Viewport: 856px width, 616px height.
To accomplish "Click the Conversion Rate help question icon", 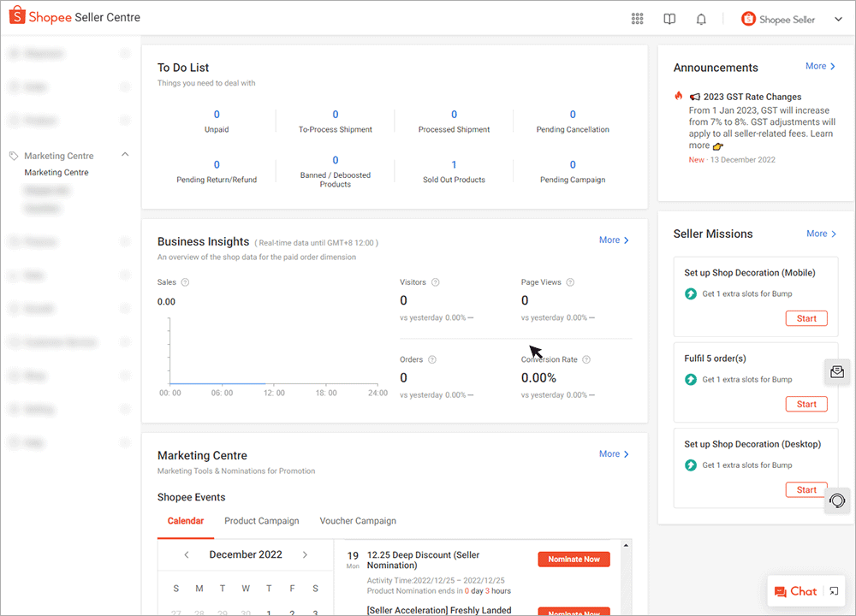I will [x=586, y=359].
